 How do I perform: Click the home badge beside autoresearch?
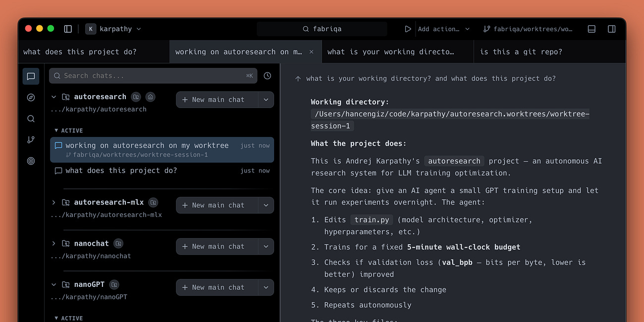click(151, 97)
